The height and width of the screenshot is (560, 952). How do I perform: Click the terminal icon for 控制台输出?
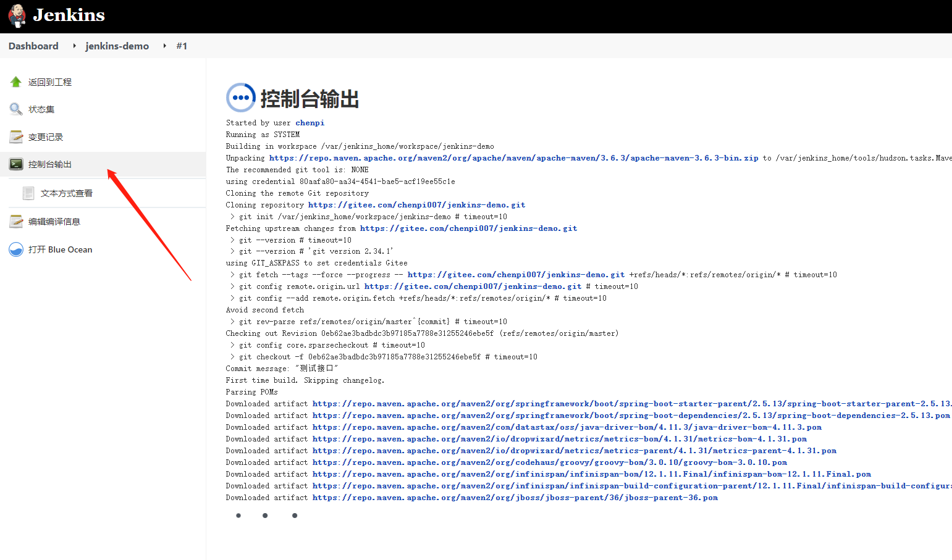(16, 164)
